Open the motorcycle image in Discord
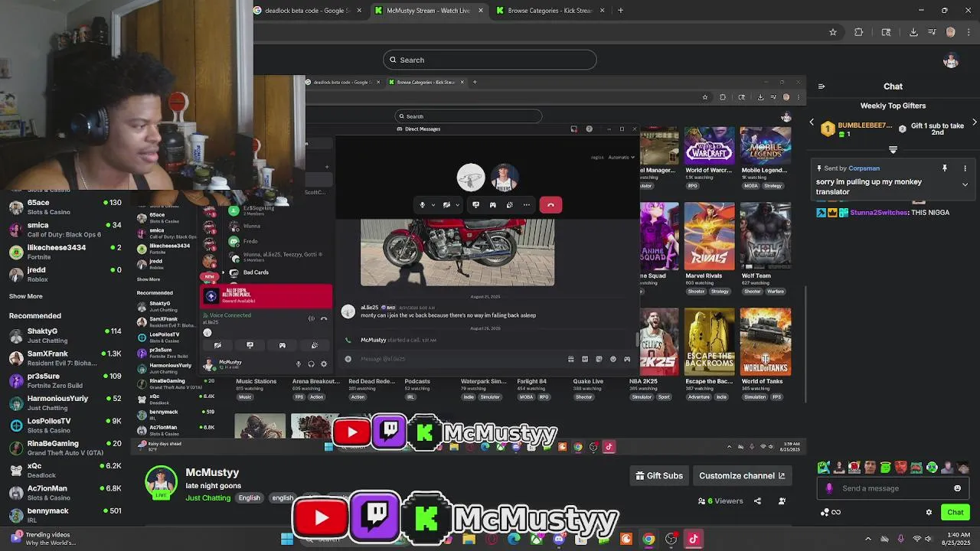 point(457,252)
